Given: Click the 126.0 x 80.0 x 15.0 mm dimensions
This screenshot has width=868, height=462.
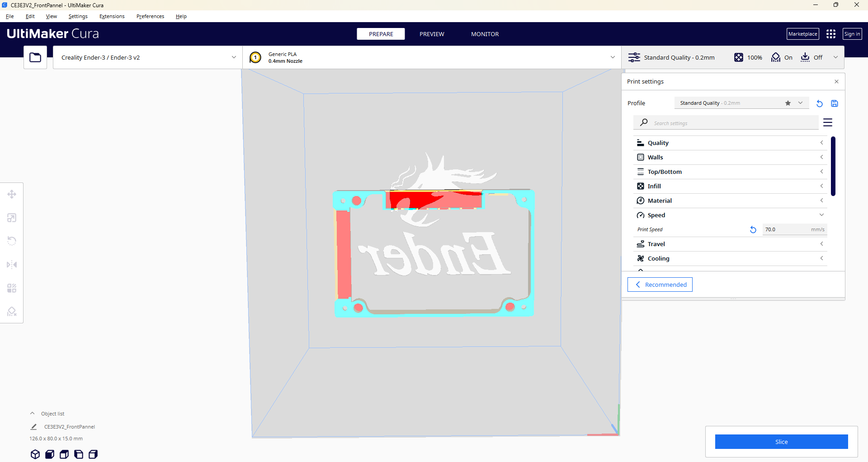Looking at the screenshot, I should coord(56,439).
